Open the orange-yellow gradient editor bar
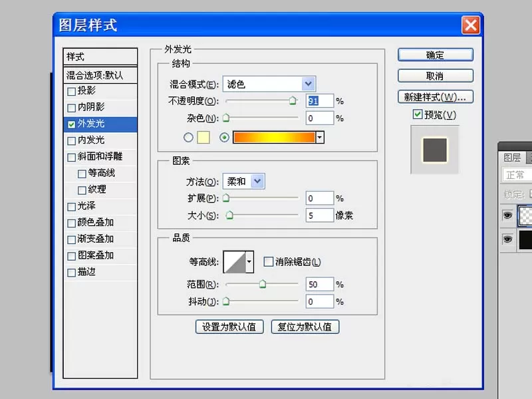This screenshot has height=399, width=532. click(x=274, y=138)
